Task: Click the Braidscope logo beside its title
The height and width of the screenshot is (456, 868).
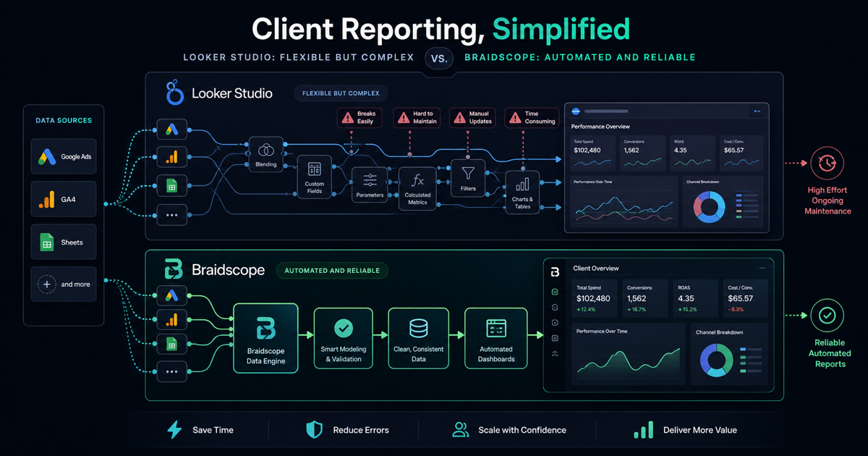Action: (174, 270)
